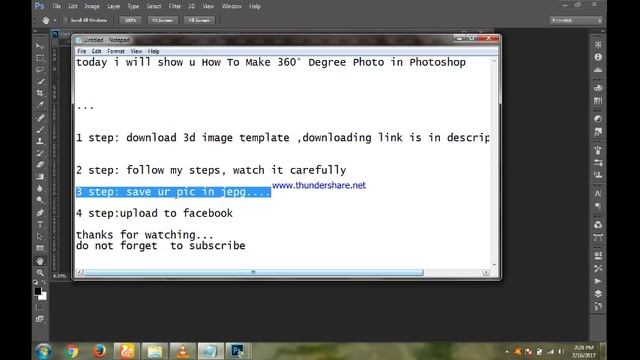Click the Fill Screen button
640x360 pixels.
click(x=199, y=20)
